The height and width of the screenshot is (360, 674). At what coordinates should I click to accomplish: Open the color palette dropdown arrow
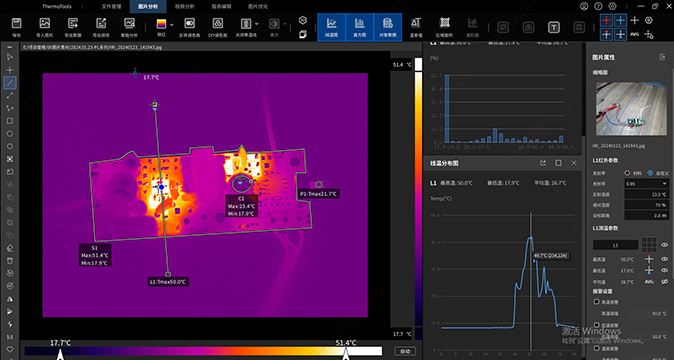[172, 24]
